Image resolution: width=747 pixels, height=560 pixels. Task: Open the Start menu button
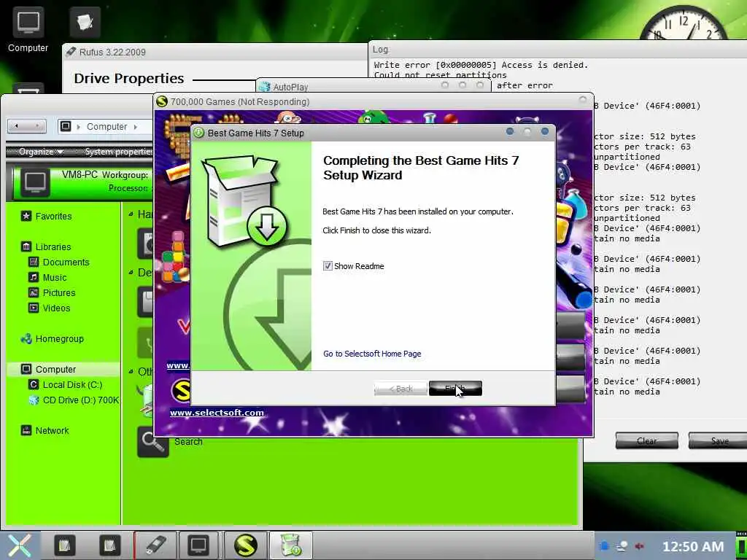coord(19,545)
